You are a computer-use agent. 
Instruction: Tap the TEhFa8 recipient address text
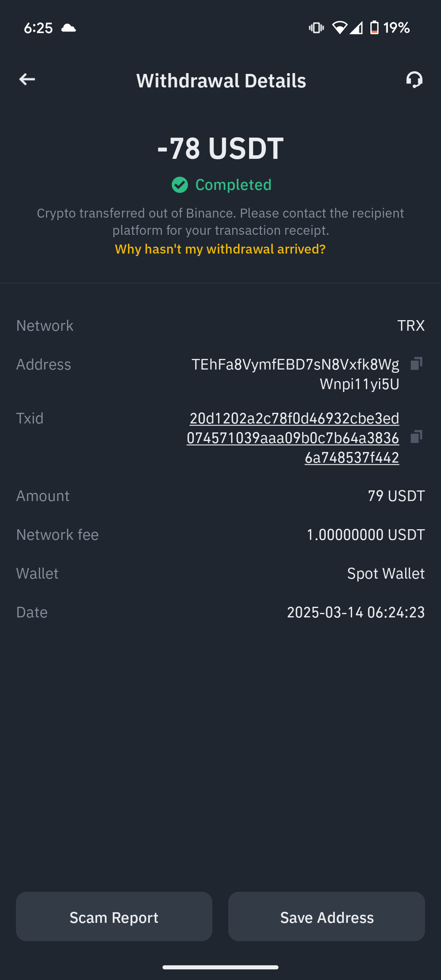[x=295, y=374]
